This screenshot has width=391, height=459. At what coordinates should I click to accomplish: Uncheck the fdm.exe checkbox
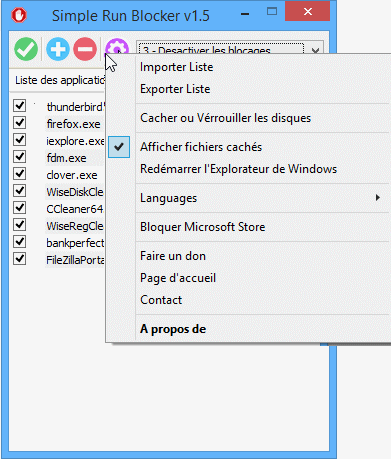coord(19,156)
